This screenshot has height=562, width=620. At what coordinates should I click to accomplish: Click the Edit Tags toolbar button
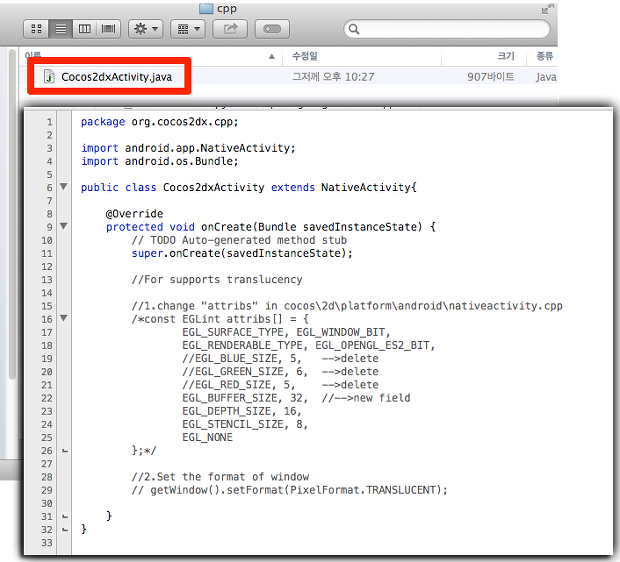(x=272, y=29)
